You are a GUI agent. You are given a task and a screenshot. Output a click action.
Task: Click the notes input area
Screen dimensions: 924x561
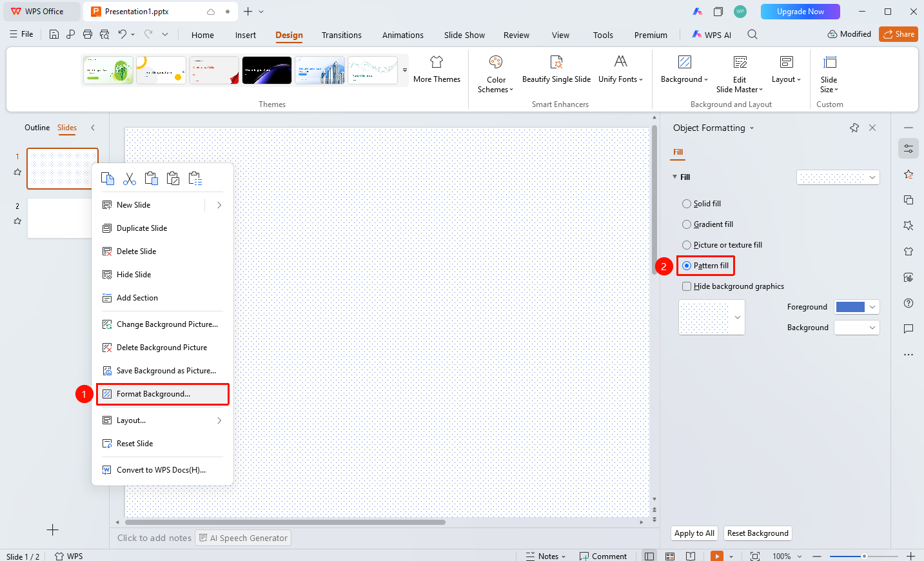coord(154,538)
